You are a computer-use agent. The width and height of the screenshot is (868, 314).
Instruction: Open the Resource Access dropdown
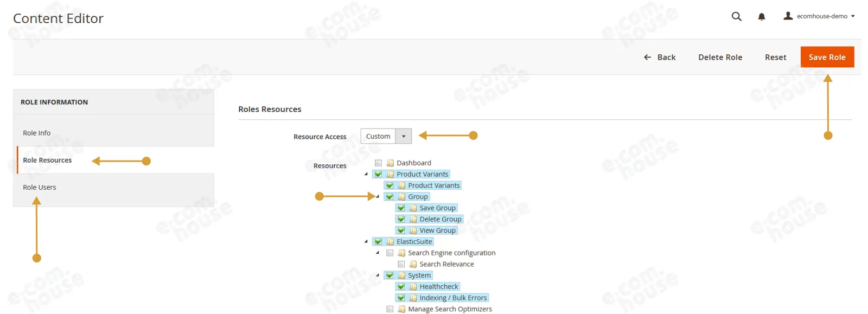386,136
